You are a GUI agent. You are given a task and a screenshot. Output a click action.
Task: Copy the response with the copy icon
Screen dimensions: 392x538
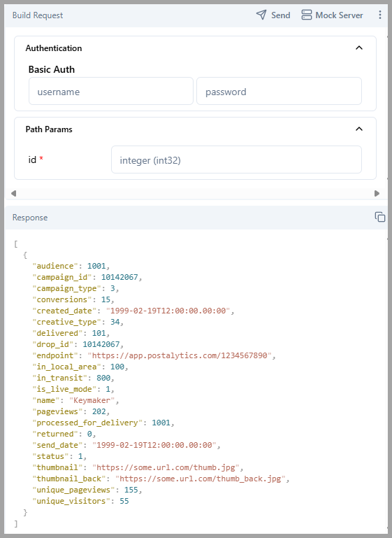[x=379, y=217]
